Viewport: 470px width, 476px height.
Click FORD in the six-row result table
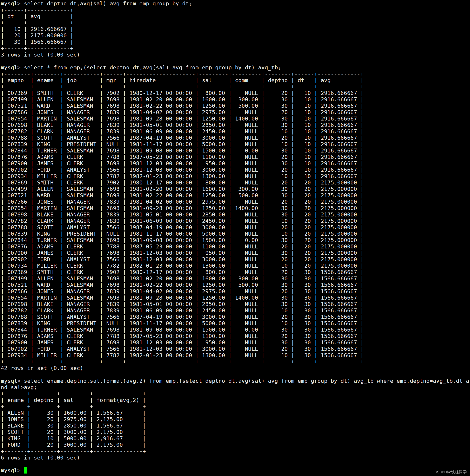[x=14, y=445]
